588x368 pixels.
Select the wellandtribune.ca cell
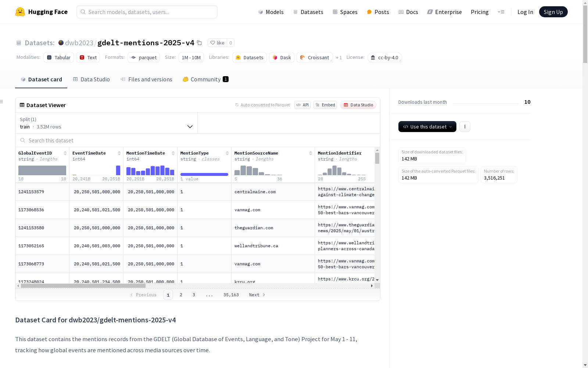[273, 246]
